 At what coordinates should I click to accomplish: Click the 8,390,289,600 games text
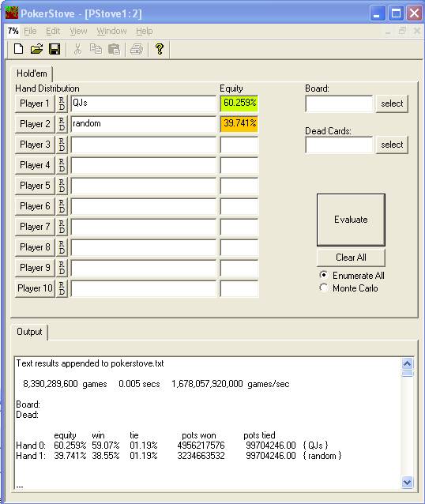coord(65,384)
